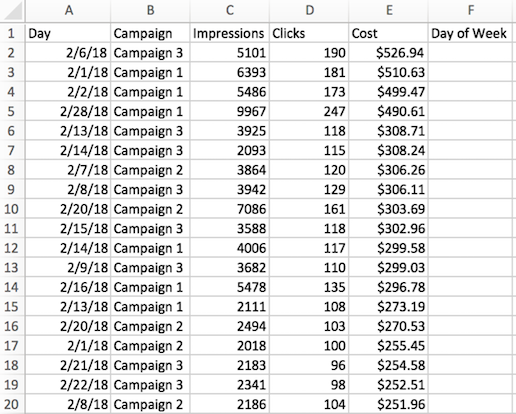Screen dimensions: 516x414
Task: Select the cost cell $251.96
Action: (388, 404)
